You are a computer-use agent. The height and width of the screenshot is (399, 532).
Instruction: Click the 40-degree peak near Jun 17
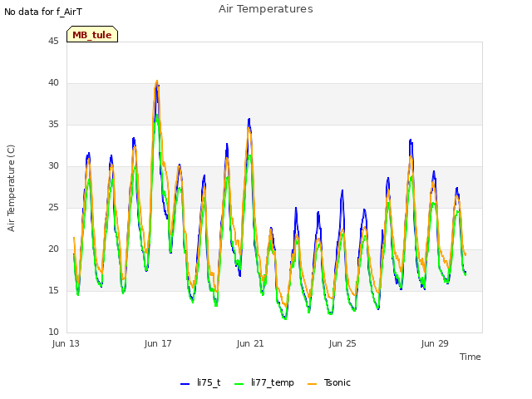pyautogui.click(x=157, y=81)
